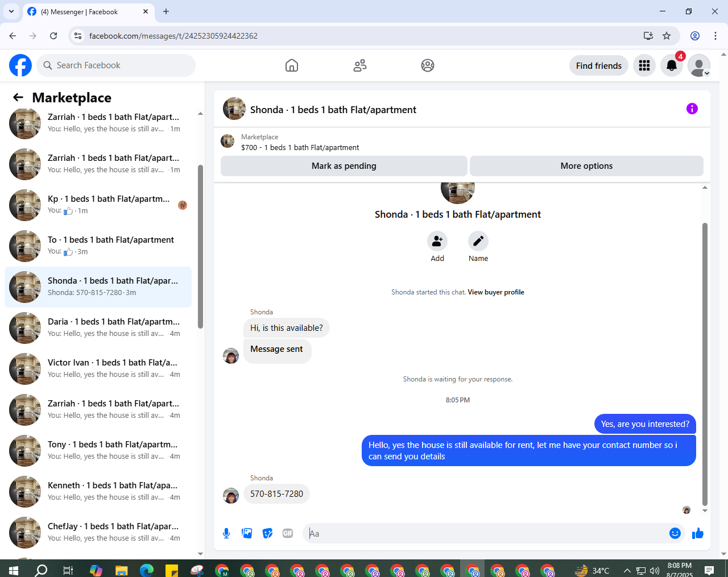Viewport: 728px width, 577px height.
Task: Open the Kp conversation
Action: (x=98, y=205)
